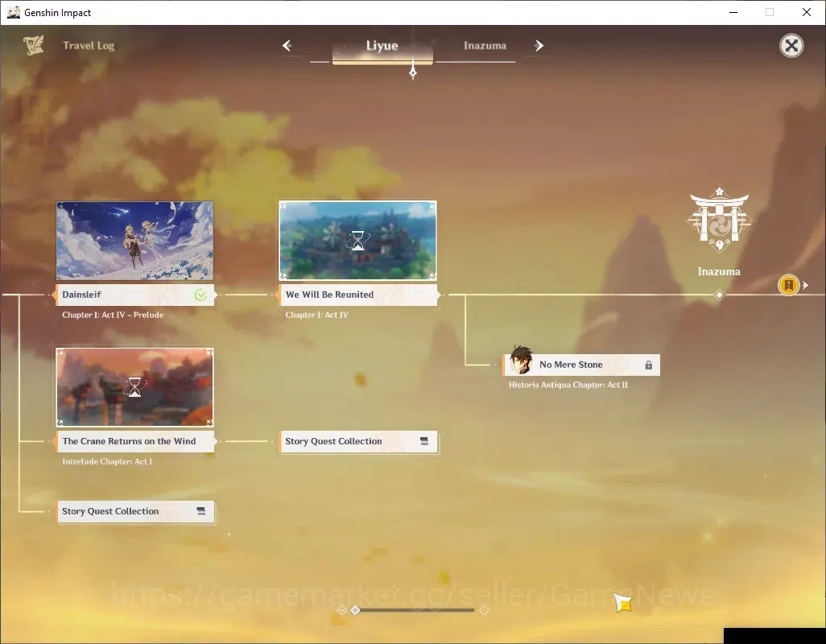Viewport: 826px width, 644px height.
Task: Expand list icon on Story Quest Collection near Crane Returns
Action: (x=424, y=441)
